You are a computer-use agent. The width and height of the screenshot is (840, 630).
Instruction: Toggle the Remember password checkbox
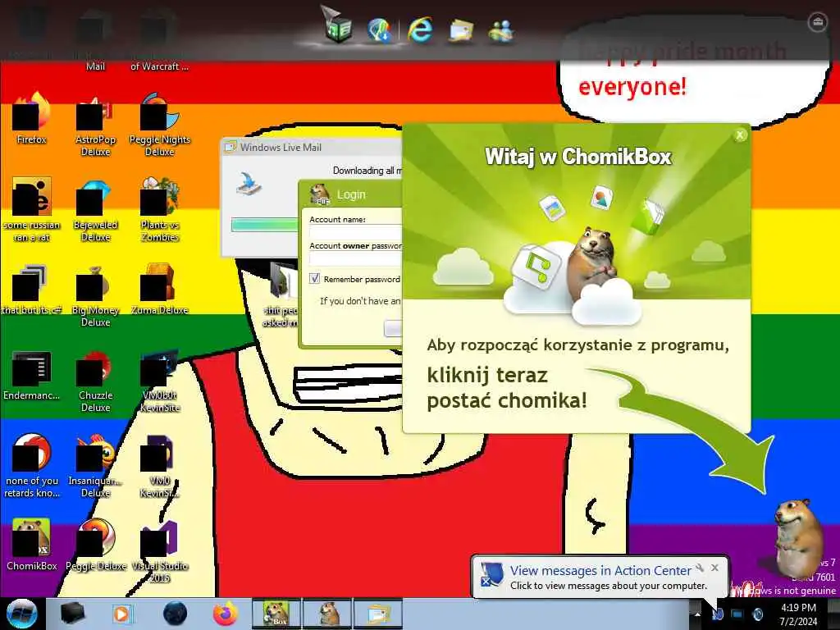tap(315, 279)
